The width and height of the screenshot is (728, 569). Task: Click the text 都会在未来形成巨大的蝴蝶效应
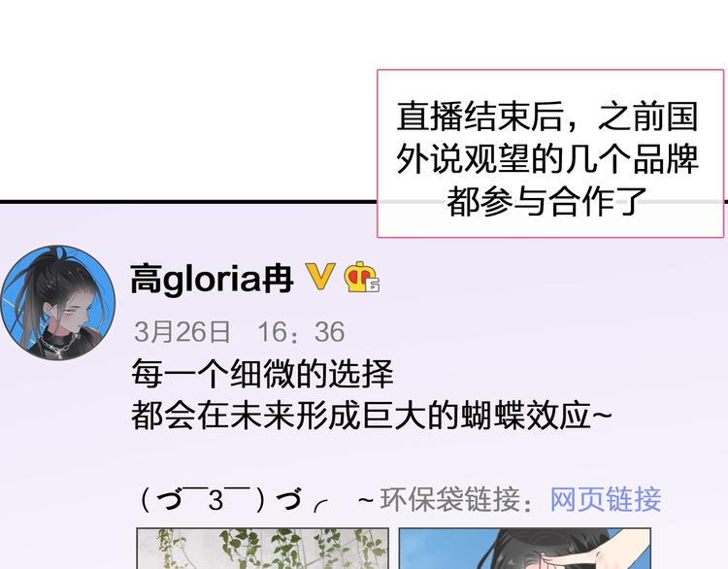[371, 416]
